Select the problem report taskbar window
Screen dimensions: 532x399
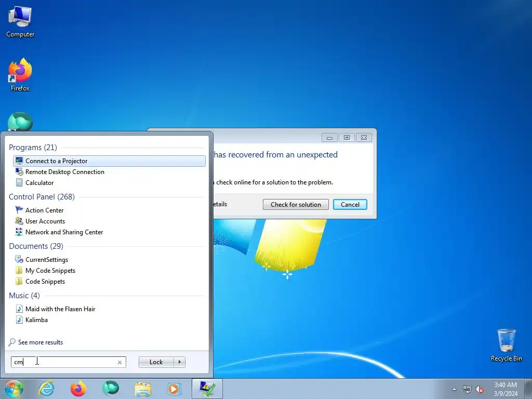(x=207, y=389)
